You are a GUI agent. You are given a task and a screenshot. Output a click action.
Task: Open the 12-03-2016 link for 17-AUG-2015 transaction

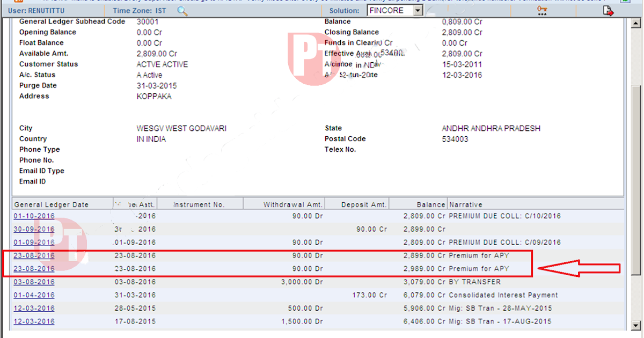click(34, 321)
